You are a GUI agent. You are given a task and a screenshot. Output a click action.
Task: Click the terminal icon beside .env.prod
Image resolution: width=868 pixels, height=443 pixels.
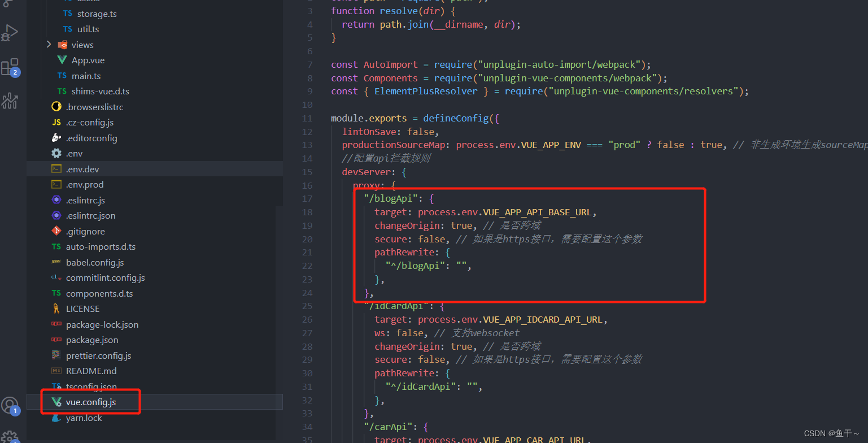tap(56, 184)
